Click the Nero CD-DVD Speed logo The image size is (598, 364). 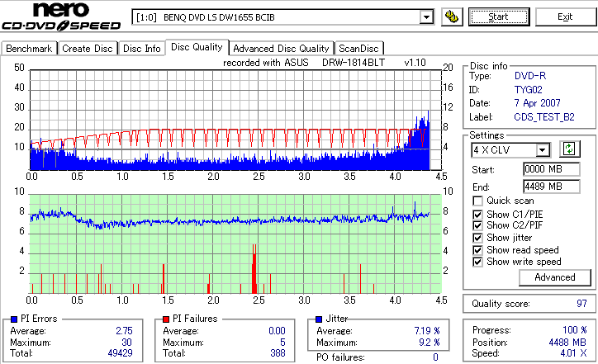click(61, 17)
